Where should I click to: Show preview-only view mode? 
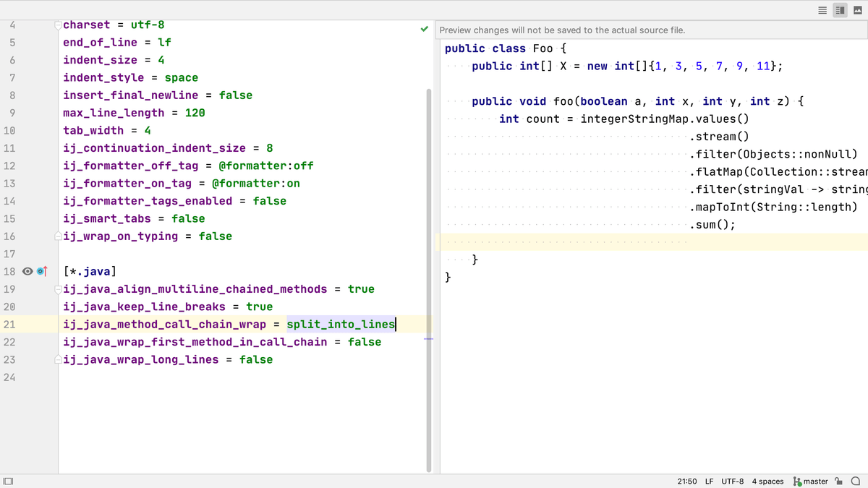coord(858,9)
